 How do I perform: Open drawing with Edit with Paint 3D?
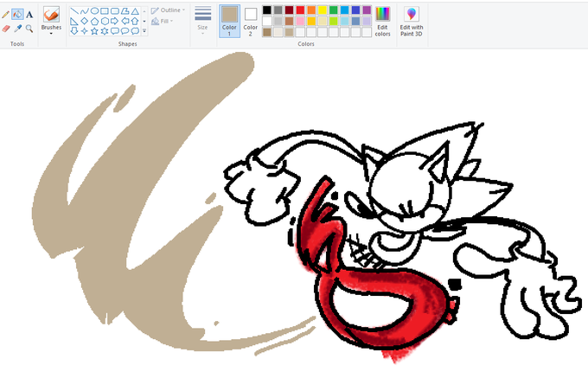[412, 21]
